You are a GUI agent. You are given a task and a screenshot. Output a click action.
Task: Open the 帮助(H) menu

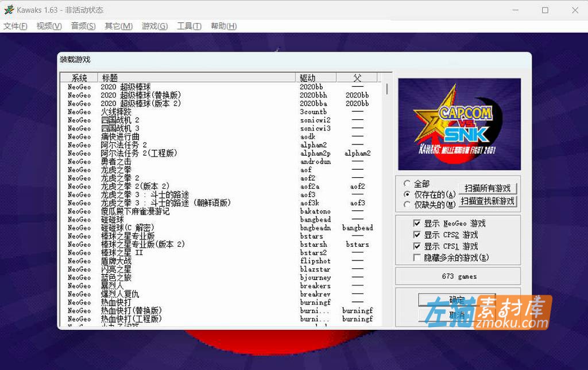pos(223,26)
